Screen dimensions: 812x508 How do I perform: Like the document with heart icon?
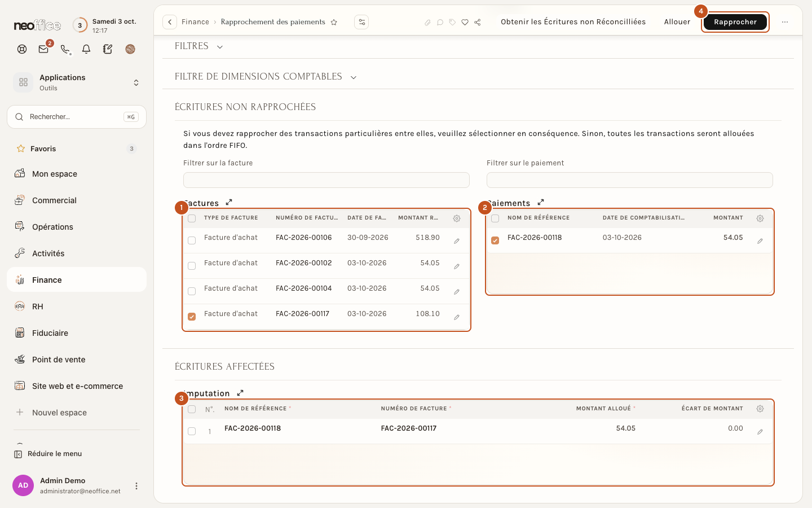[x=465, y=23]
